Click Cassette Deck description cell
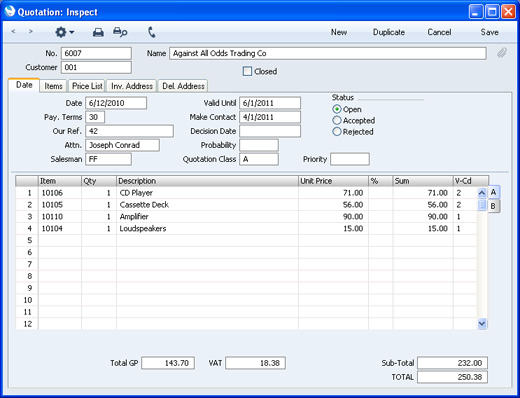This screenshot has width=520, height=398. pyautogui.click(x=207, y=205)
